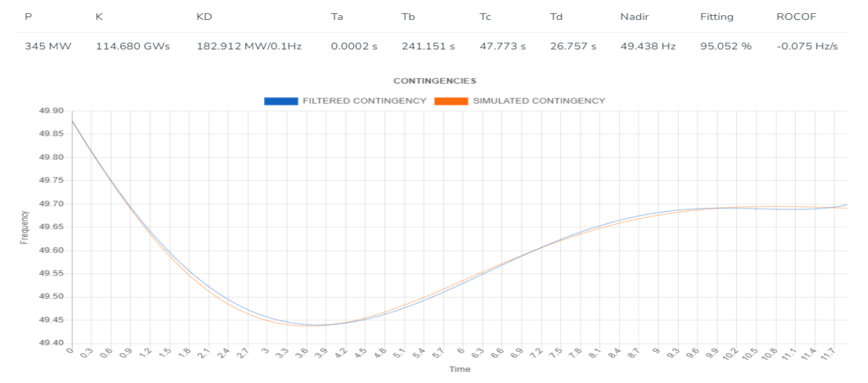The image size is (868, 383).
Task: Click the Time axis label
Action: coord(460,369)
